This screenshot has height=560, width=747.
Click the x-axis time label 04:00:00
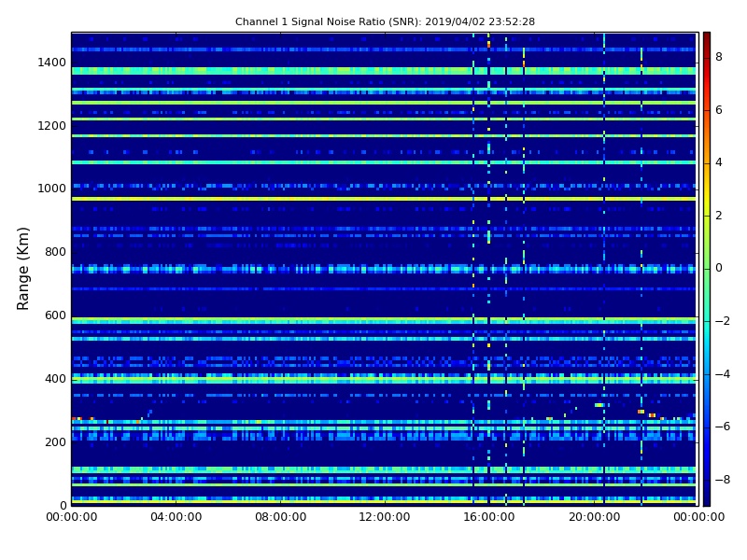176,517
